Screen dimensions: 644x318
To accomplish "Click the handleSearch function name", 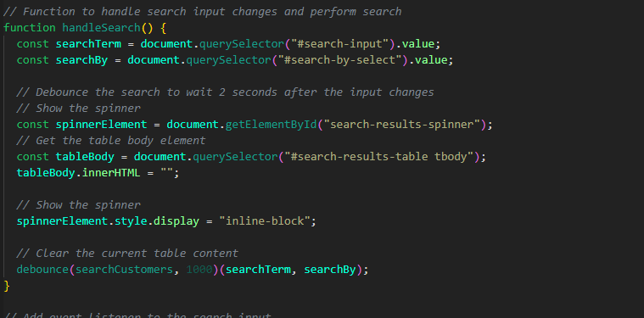I will pyautogui.click(x=101, y=28).
